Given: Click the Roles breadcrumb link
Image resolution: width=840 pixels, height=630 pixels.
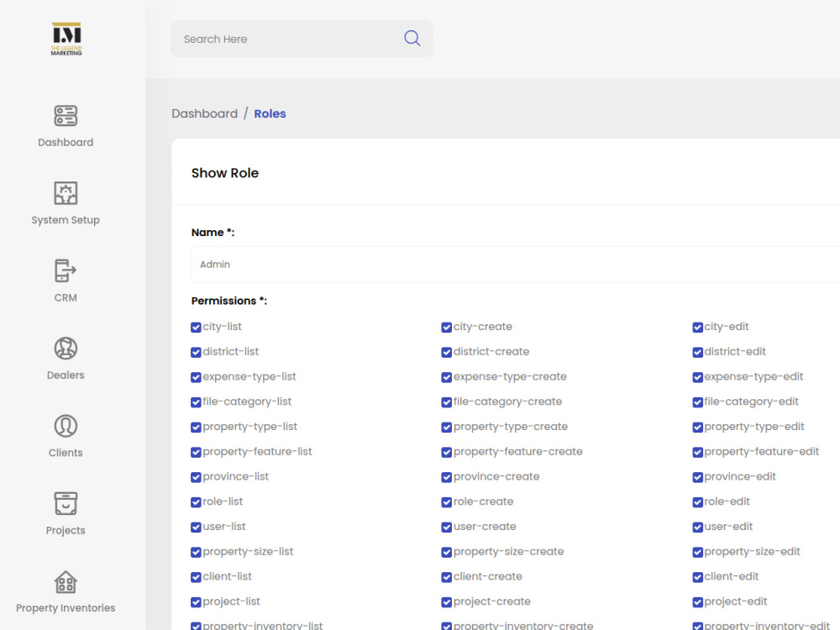Looking at the screenshot, I should (x=270, y=113).
